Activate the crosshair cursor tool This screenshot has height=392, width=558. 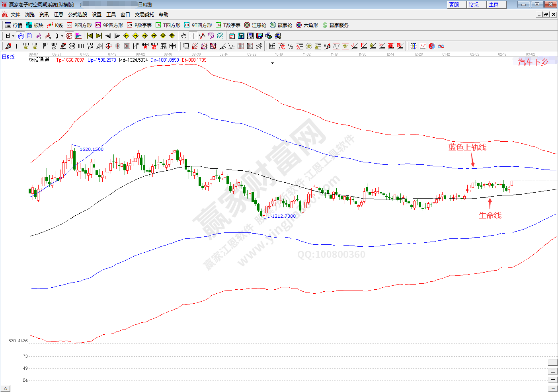pyautogui.click(x=193, y=36)
